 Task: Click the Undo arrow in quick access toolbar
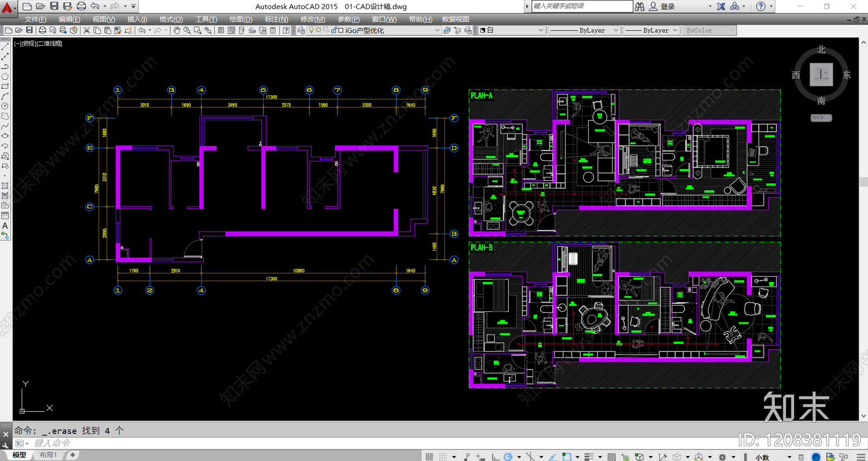(x=95, y=6)
